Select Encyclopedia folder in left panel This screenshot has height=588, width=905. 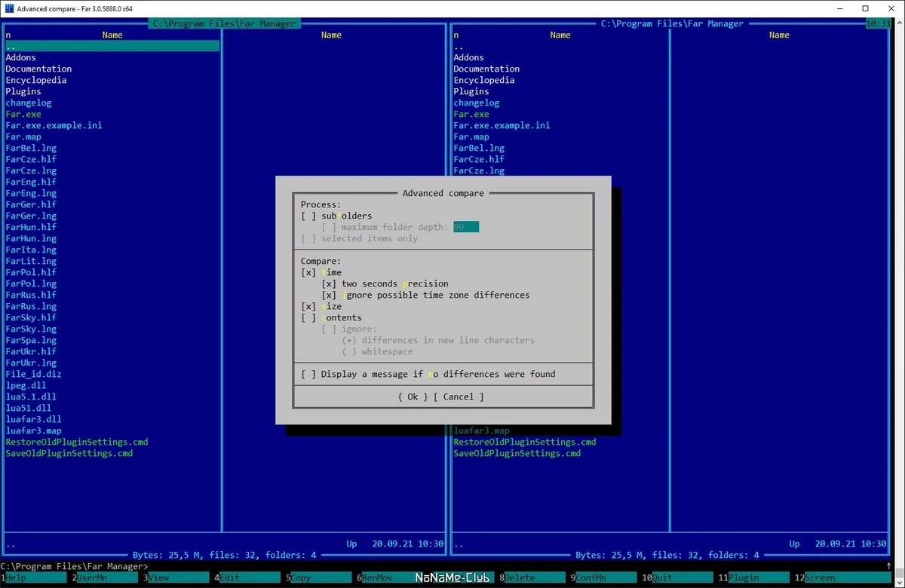point(36,80)
